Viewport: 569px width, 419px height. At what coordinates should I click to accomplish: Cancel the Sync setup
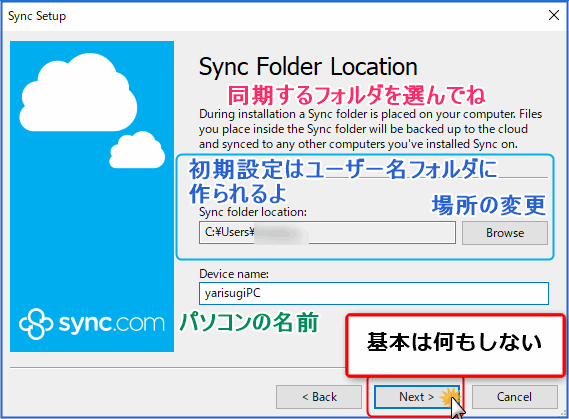pos(515,397)
